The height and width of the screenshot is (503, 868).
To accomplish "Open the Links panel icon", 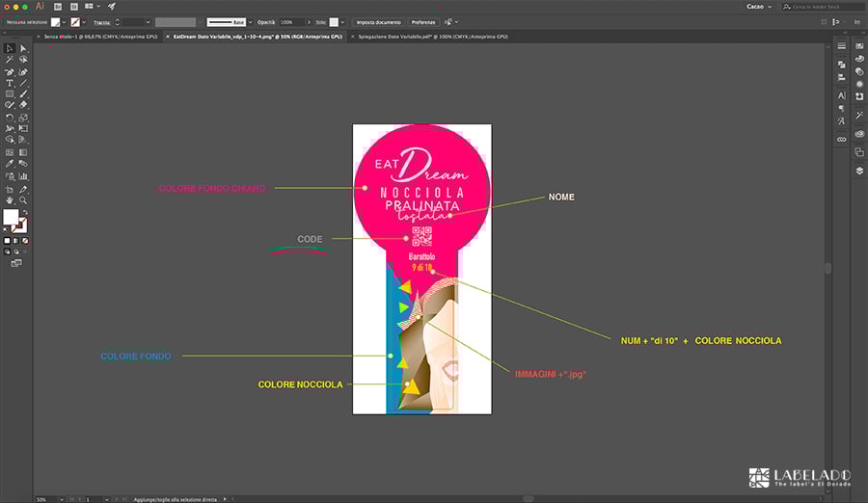I will [x=841, y=140].
